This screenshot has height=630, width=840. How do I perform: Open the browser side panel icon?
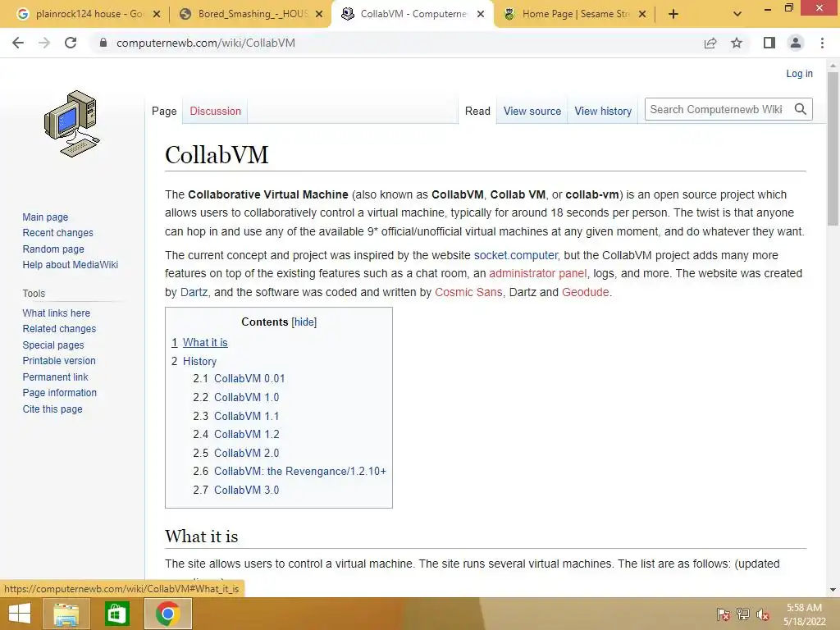pos(769,43)
